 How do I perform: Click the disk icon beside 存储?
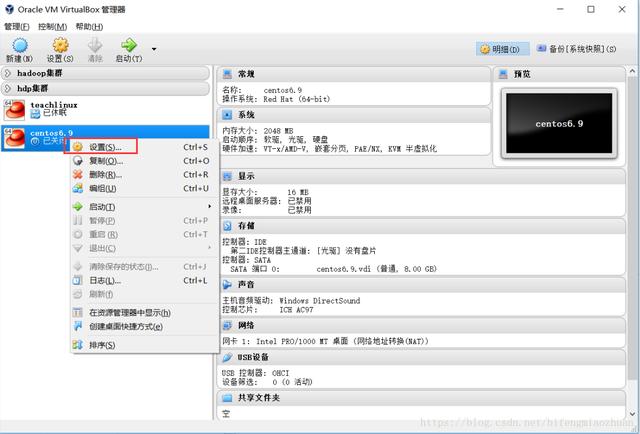point(227,226)
